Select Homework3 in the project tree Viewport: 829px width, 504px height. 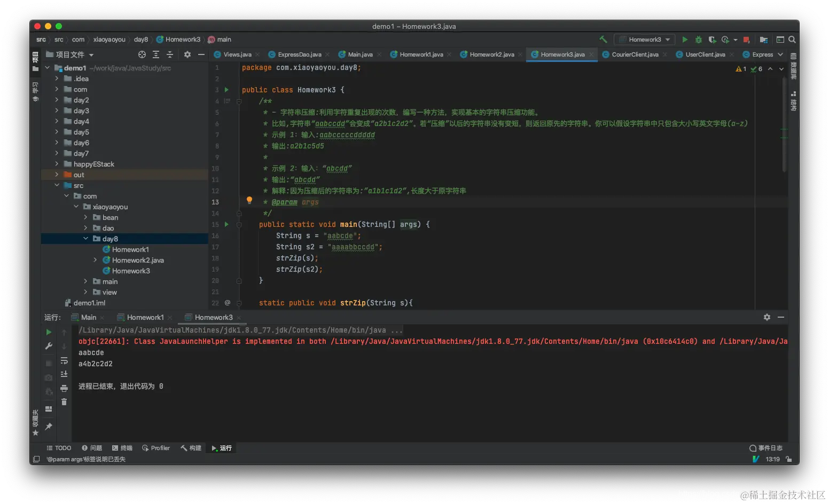[x=131, y=271]
